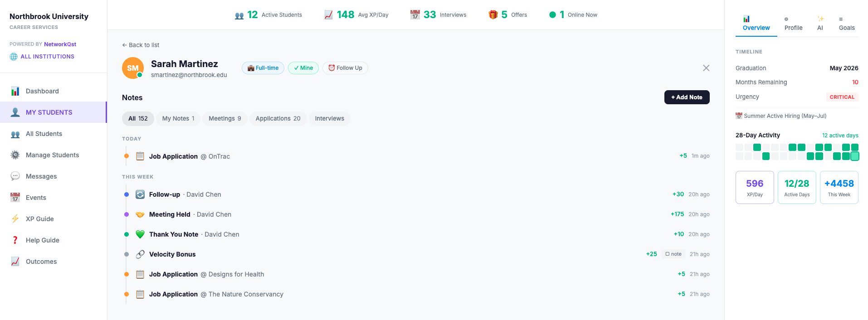Click the 'Job Application @ OnTrac' entry title
Image resolution: width=868 pixels, height=320 pixels.
pos(190,156)
